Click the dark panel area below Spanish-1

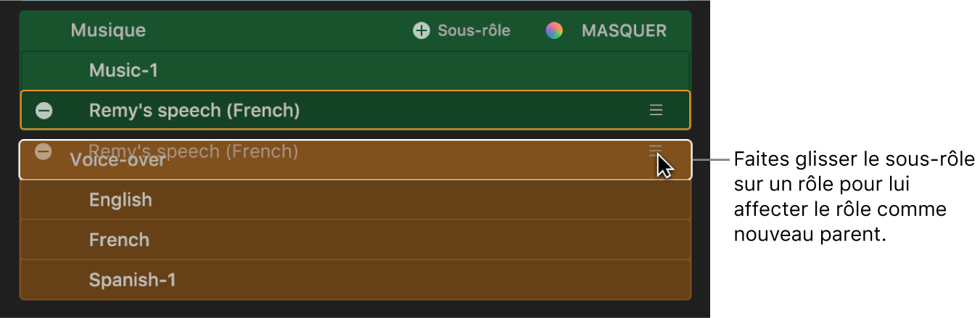(x=355, y=309)
